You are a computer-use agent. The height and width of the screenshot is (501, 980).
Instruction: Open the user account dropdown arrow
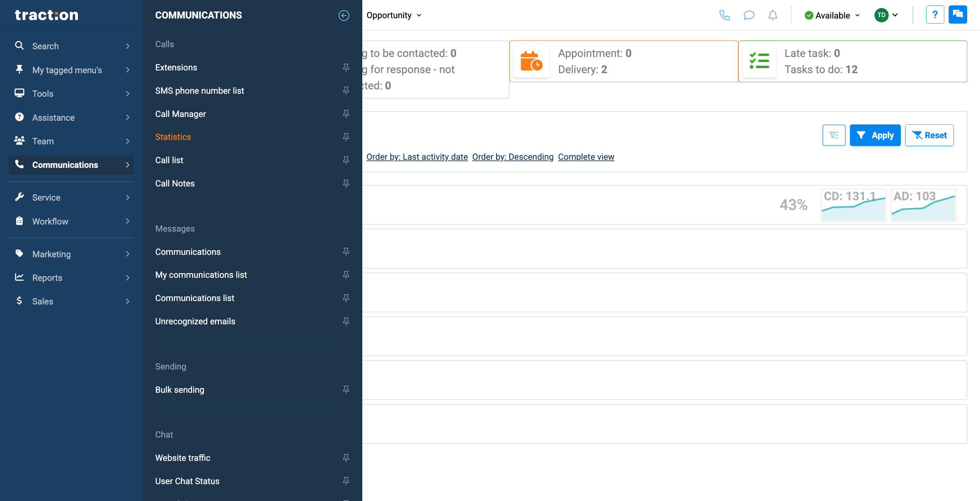[895, 15]
